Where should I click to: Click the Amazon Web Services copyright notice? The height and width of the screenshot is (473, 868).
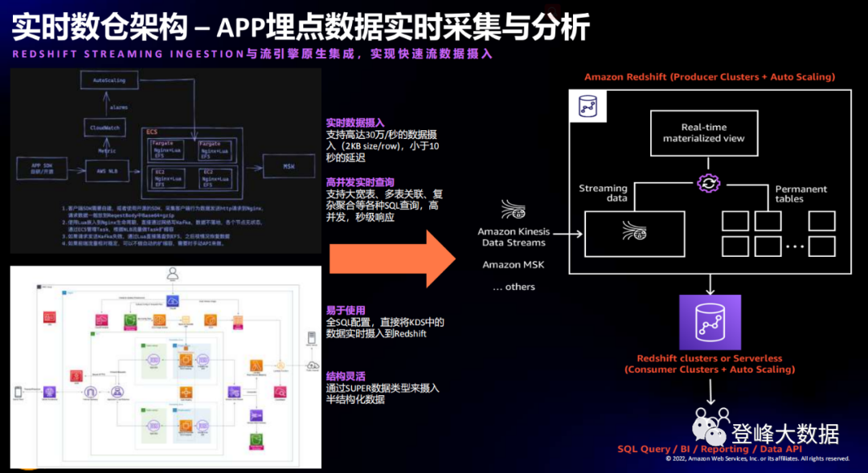tap(757, 458)
